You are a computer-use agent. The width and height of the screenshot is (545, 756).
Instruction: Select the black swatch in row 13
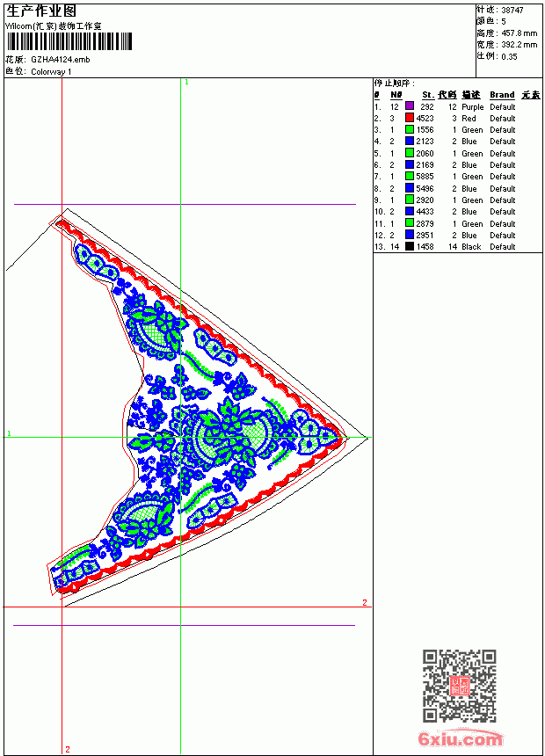click(410, 246)
